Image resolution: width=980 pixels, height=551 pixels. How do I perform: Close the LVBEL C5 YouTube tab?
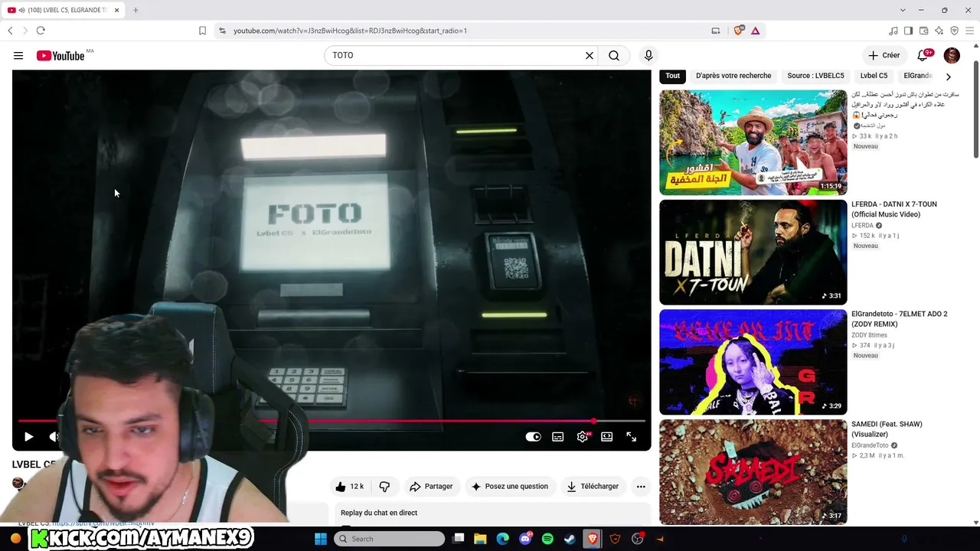[116, 10]
